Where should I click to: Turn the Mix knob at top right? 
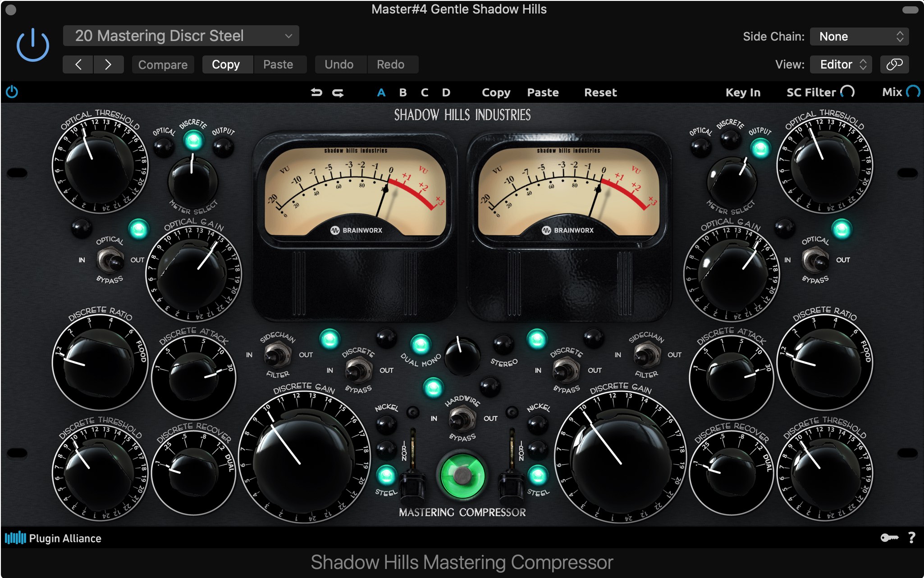pos(914,92)
